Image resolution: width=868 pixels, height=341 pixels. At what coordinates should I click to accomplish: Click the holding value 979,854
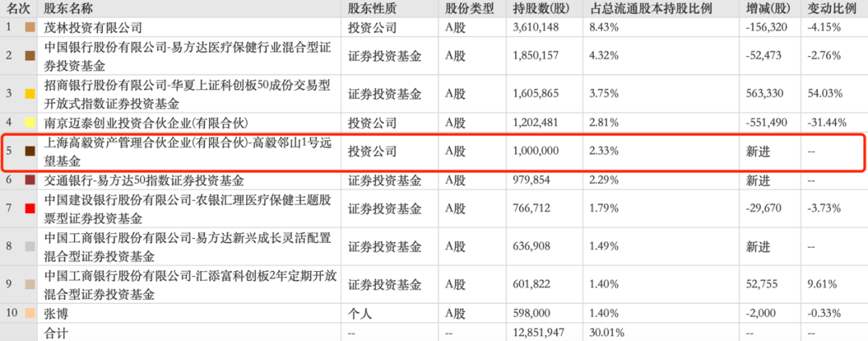pos(531,180)
